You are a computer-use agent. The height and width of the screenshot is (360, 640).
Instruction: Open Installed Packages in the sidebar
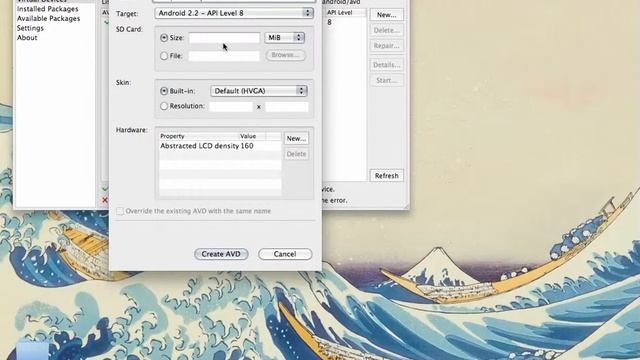(x=48, y=9)
